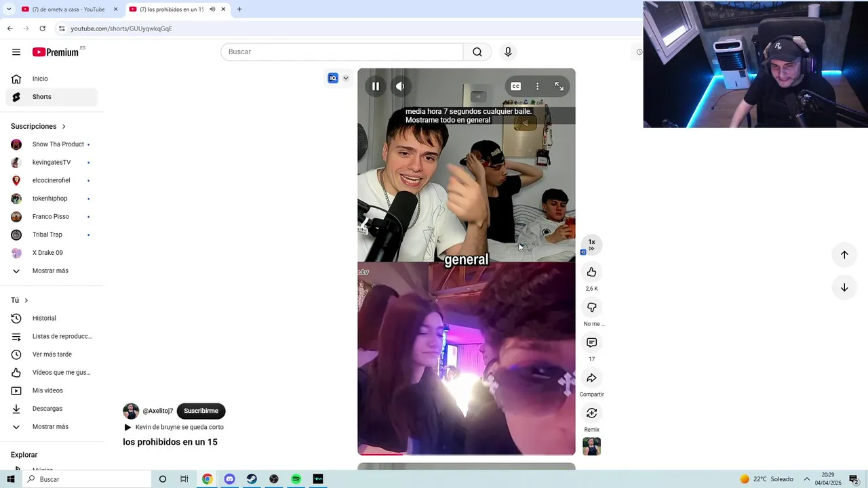This screenshot has height=488, width=868.
Task: Open the kevingatesTV channel
Action: (x=52, y=163)
